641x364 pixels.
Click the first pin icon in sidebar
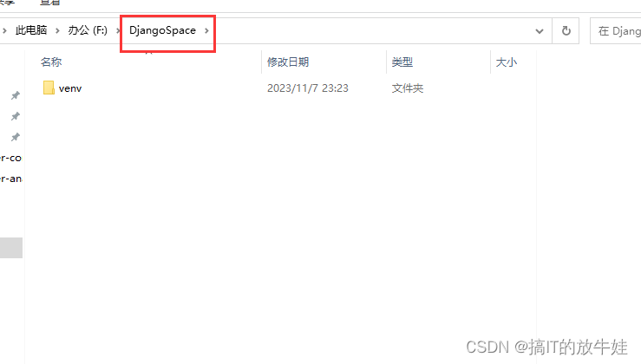pos(16,95)
